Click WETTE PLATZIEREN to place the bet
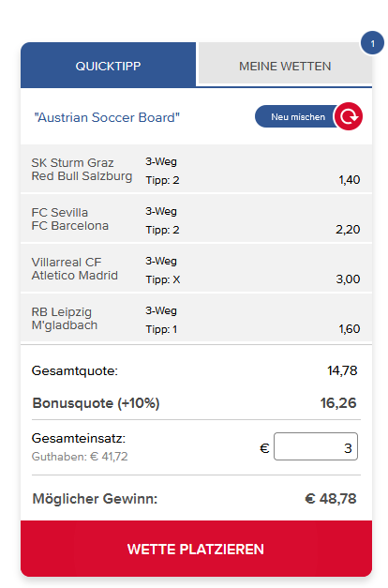 [196, 549]
